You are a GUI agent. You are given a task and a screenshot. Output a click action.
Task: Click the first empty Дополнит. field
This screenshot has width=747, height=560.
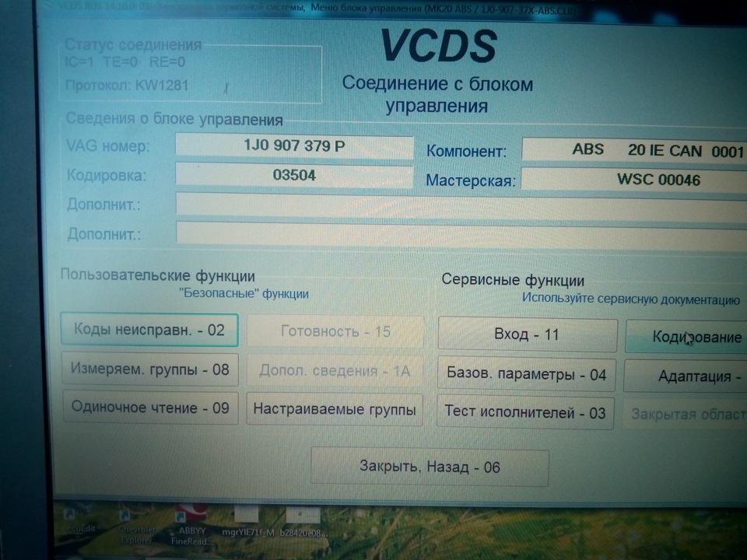click(x=461, y=207)
